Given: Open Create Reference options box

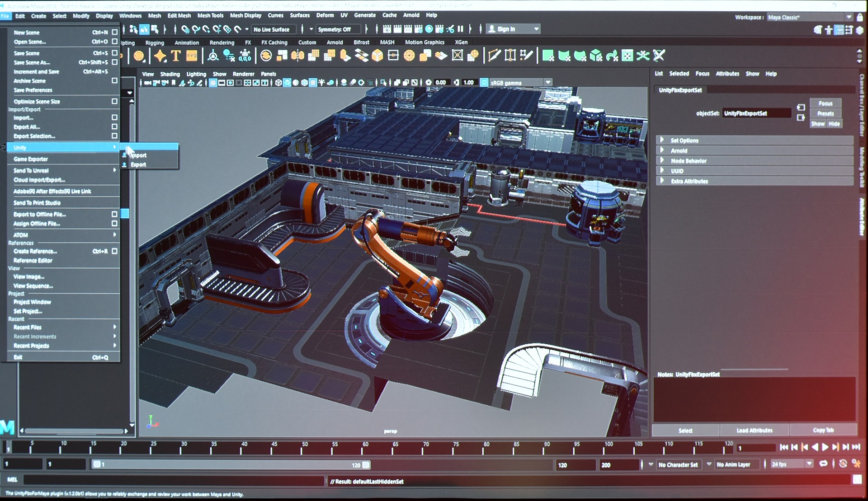Looking at the screenshot, I should point(114,251).
